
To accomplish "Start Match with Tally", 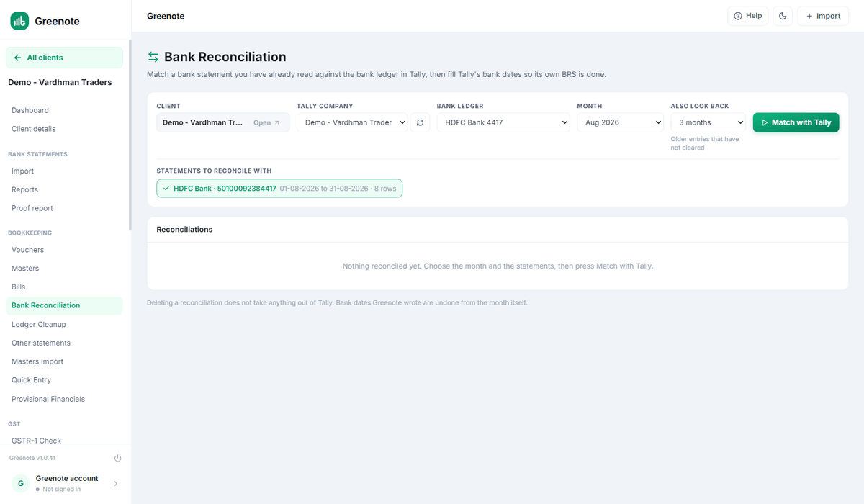I will 796,122.
